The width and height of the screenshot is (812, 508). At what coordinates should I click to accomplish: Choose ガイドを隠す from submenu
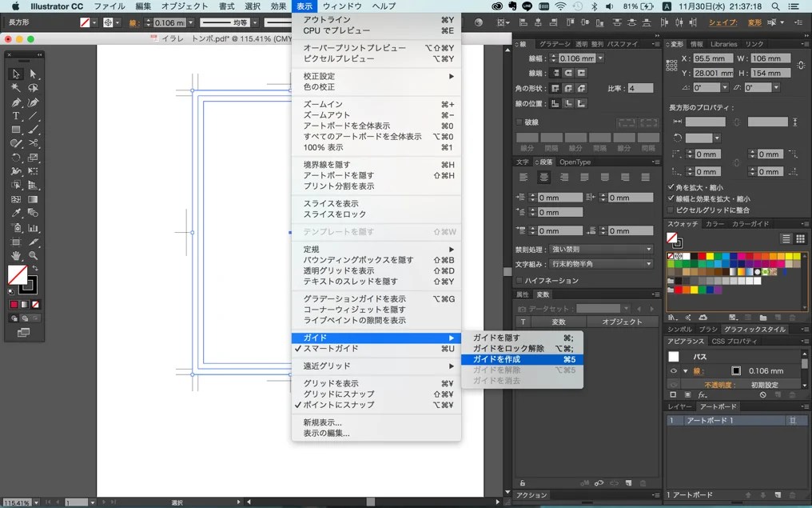pyautogui.click(x=522, y=338)
